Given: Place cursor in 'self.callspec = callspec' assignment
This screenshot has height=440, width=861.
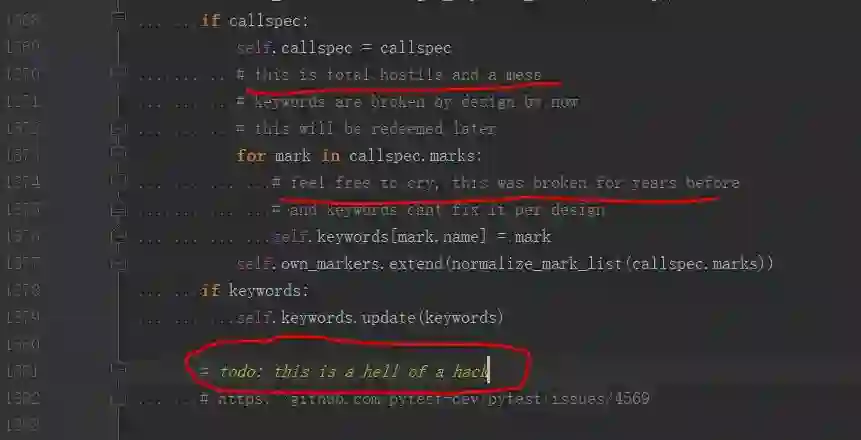Looking at the screenshot, I should click(x=344, y=48).
